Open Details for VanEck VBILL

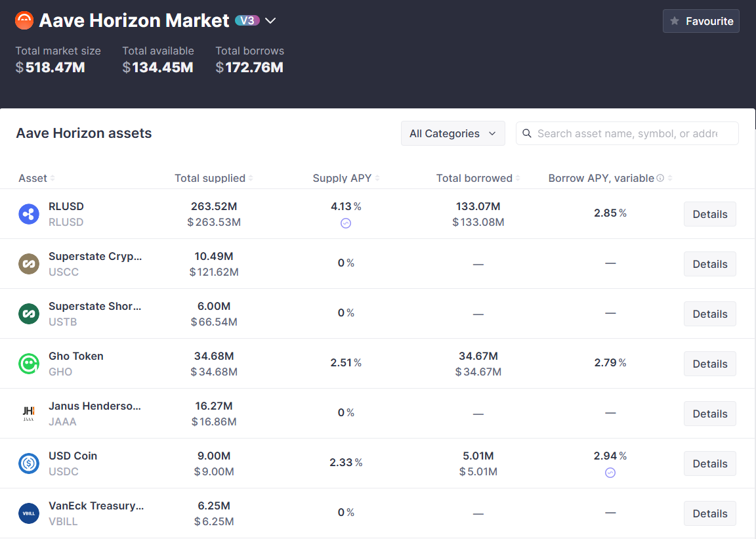click(x=709, y=513)
